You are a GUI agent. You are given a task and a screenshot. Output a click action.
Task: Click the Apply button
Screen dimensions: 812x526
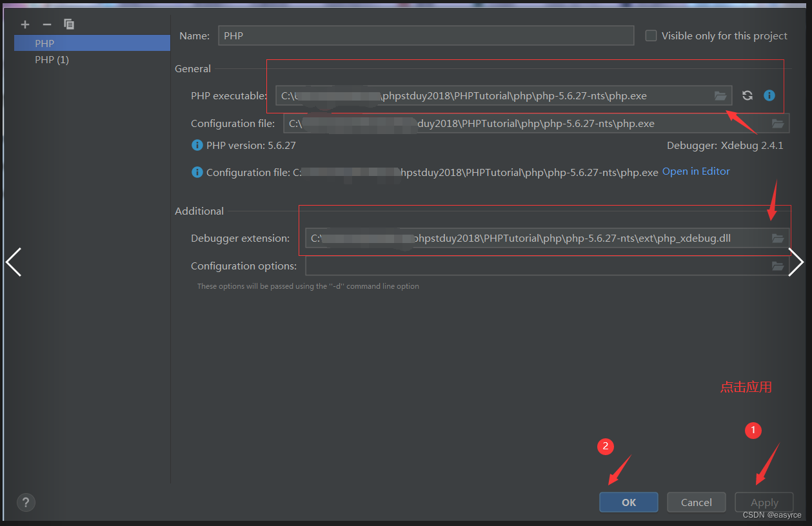(764, 502)
